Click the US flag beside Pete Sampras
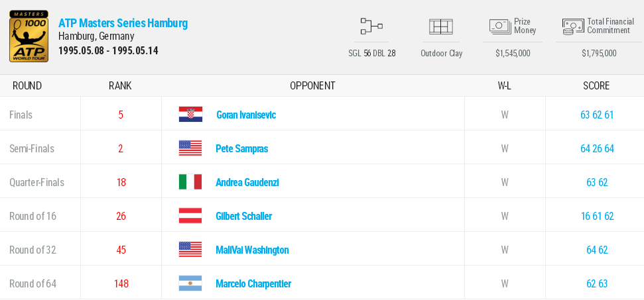The image size is (644, 300). (x=190, y=148)
